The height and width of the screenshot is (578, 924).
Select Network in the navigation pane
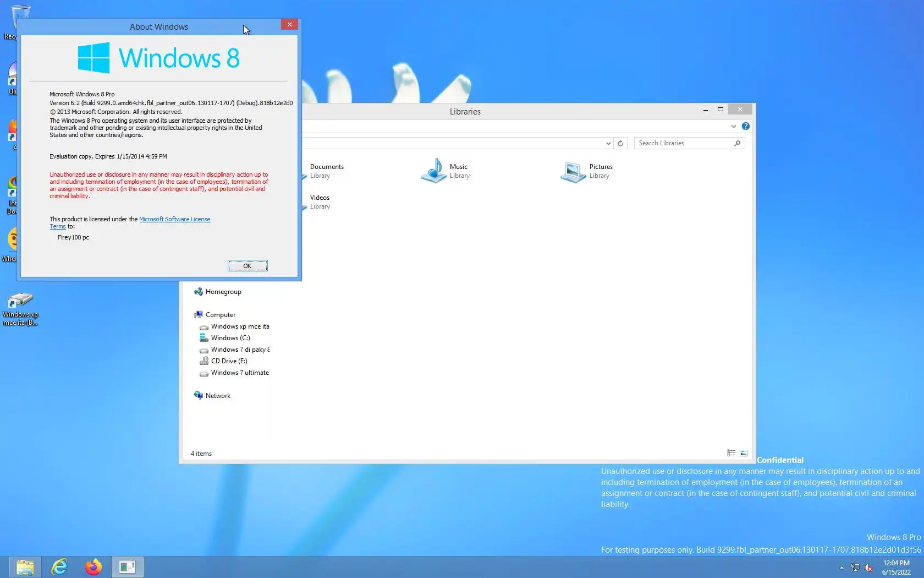coord(218,396)
